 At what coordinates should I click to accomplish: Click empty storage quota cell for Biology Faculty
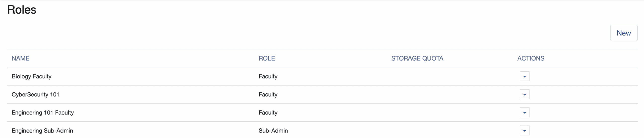pos(417,76)
